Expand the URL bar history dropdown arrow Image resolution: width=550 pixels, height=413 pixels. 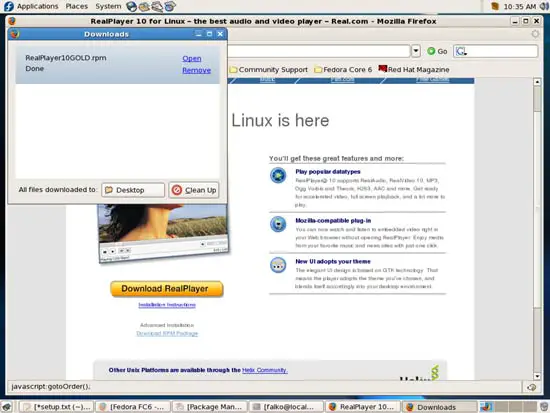tap(416, 51)
